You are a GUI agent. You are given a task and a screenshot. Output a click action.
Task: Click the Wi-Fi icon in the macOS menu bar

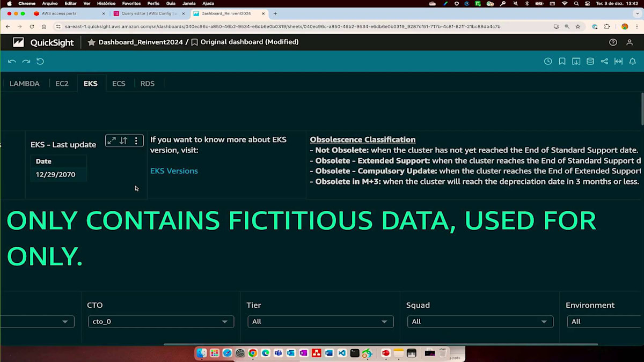565,3
